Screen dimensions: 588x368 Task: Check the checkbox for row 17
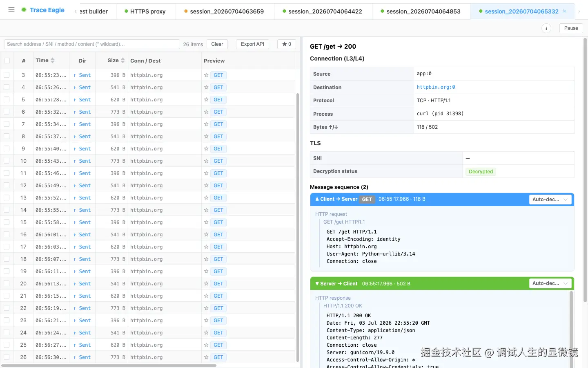[7, 247]
